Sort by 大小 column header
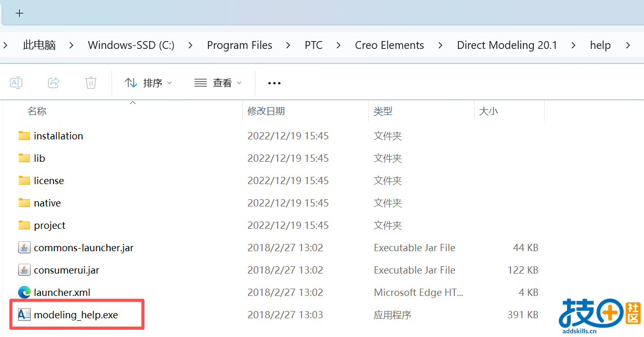The image size is (644, 337). pos(488,111)
